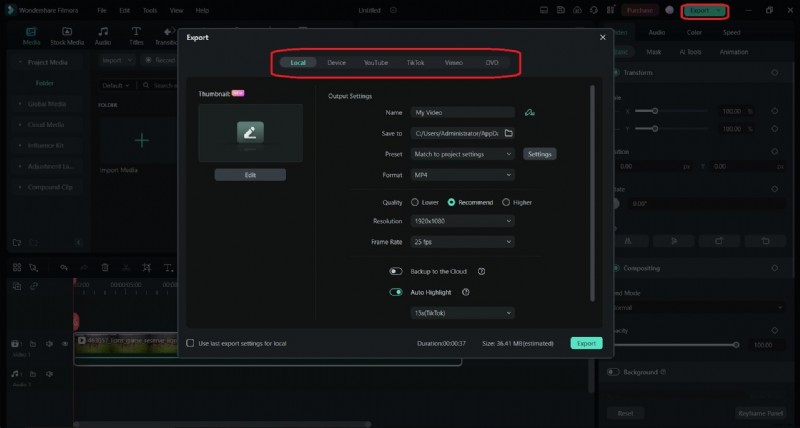Select the Lower quality option
The height and width of the screenshot is (428, 800).
click(425, 203)
